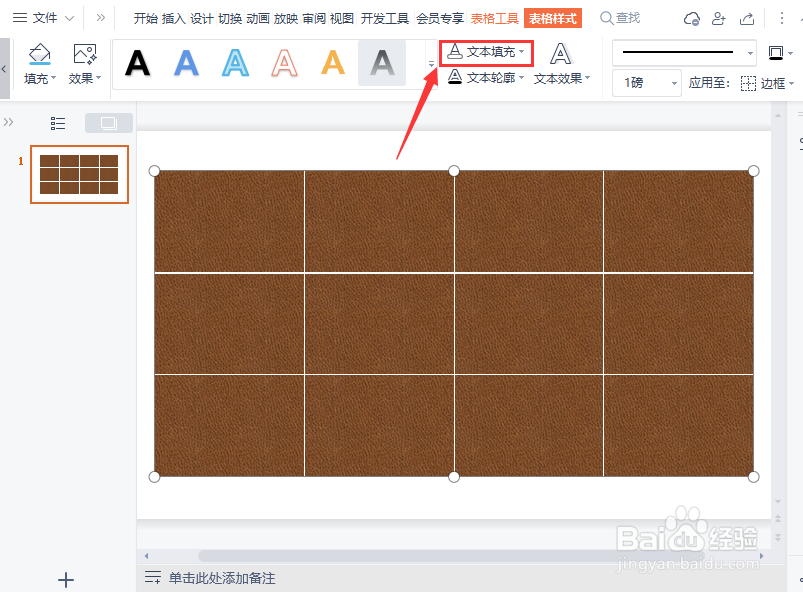Apply the black WordArt style A
The width and height of the screenshot is (803, 592).
click(x=137, y=63)
